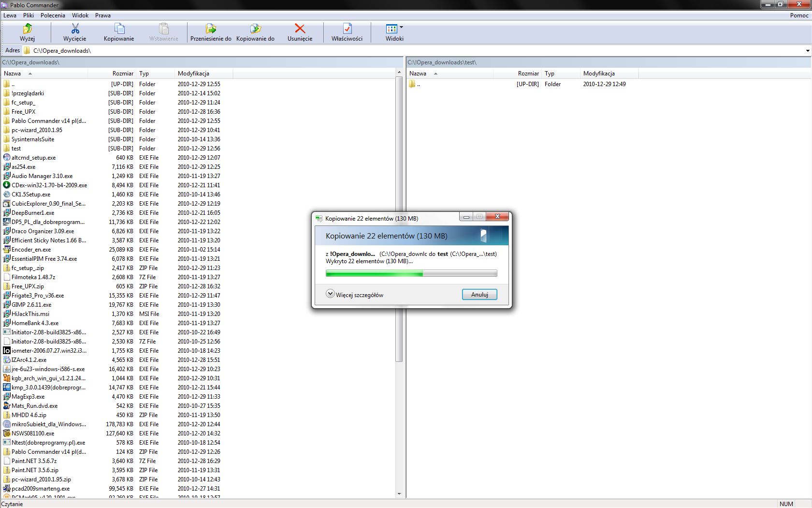This screenshot has width=812, height=508.
Task: Open the Polecenia menu
Action: (x=53, y=15)
